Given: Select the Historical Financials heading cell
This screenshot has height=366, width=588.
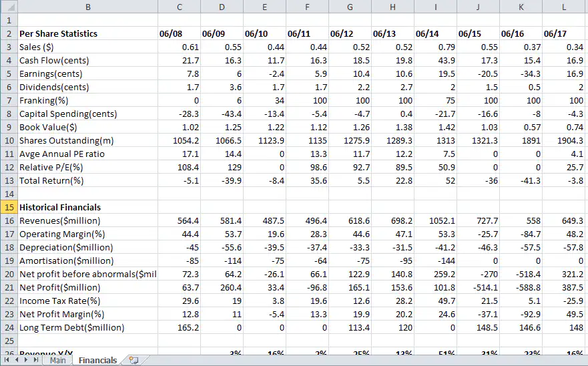Looking at the screenshot, I should click(60, 207).
